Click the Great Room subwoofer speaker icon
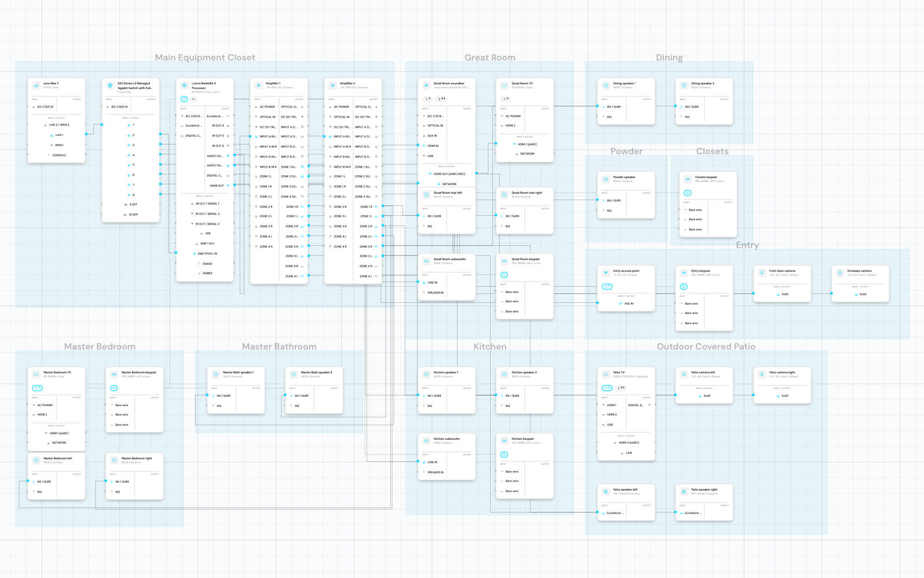 click(x=426, y=261)
